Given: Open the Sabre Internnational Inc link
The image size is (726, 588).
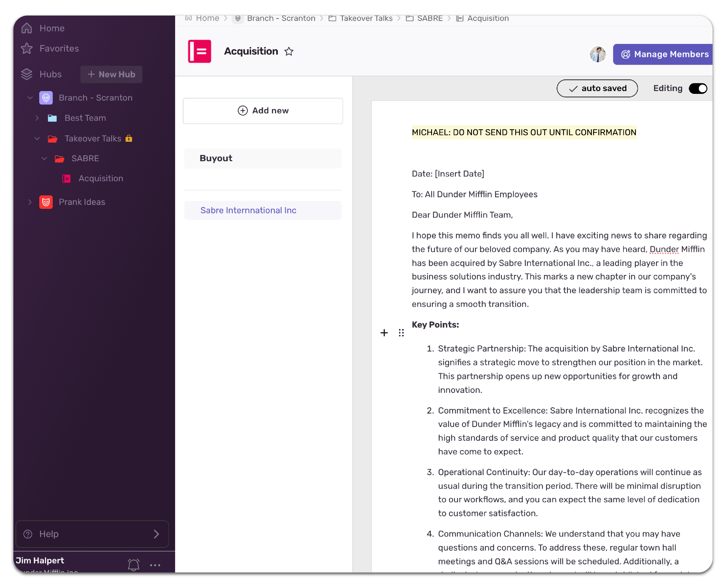Looking at the screenshot, I should click(248, 210).
